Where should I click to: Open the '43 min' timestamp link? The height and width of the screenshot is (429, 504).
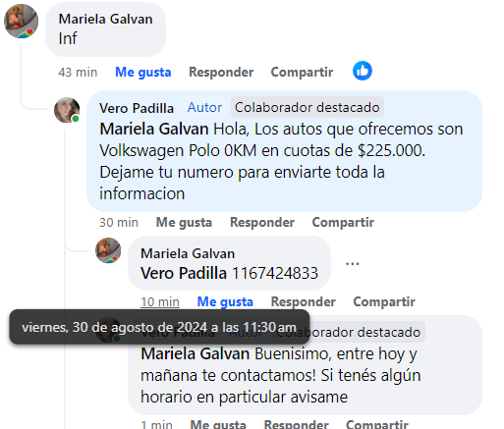[78, 72]
